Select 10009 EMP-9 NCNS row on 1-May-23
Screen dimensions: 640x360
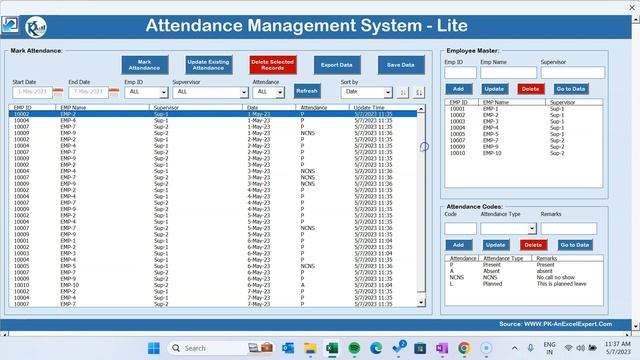tap(213, 133)
